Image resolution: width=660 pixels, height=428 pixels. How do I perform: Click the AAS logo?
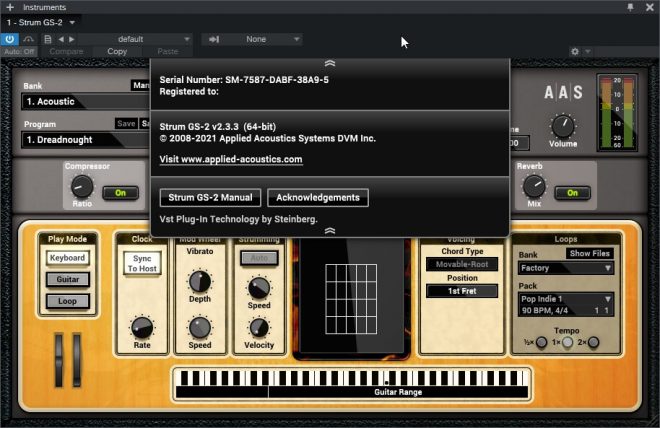[563, 92]
